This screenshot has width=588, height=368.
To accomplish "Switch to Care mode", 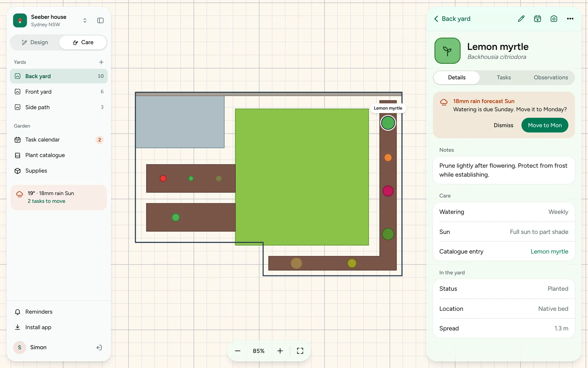I will tap(83, 43).
